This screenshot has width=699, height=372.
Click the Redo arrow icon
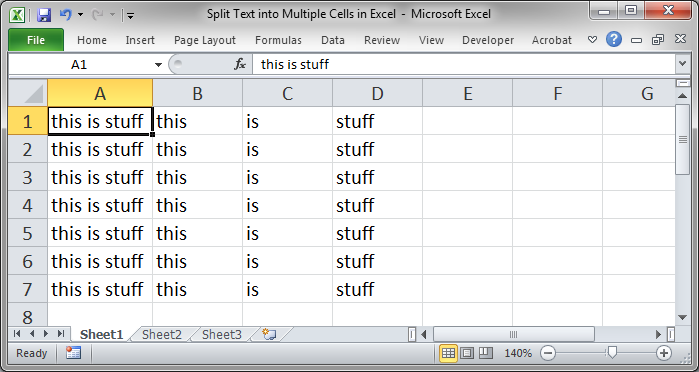tap(97, 15)
